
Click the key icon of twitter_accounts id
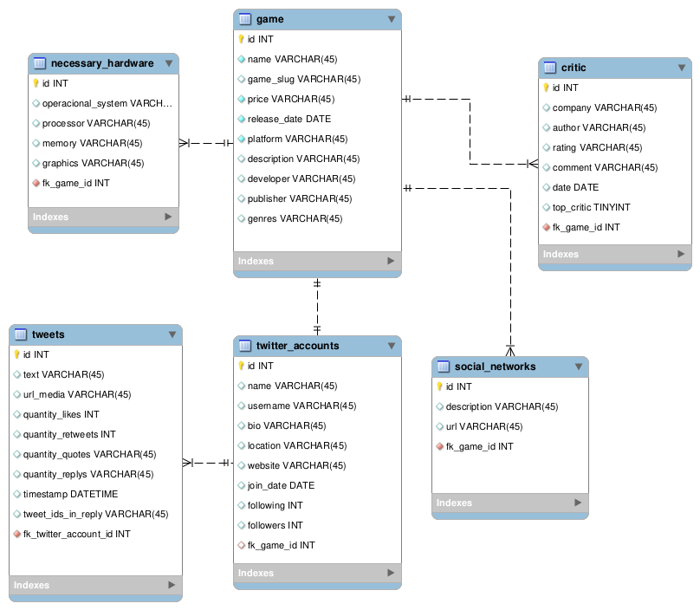(x=242, y=366)
